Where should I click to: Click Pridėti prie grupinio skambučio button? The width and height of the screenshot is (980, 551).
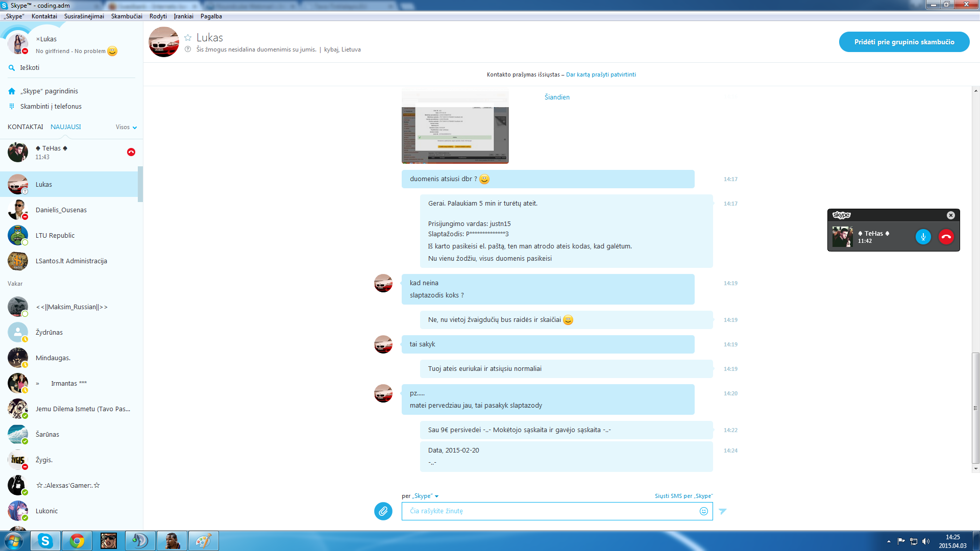coord(904,42)
